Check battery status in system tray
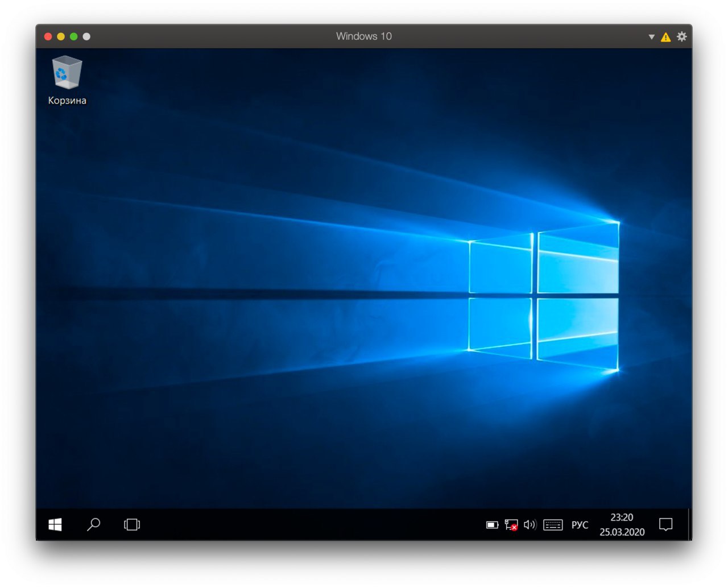Image resolution: width=728 pixels, height=588 pixels. (492, 525)
